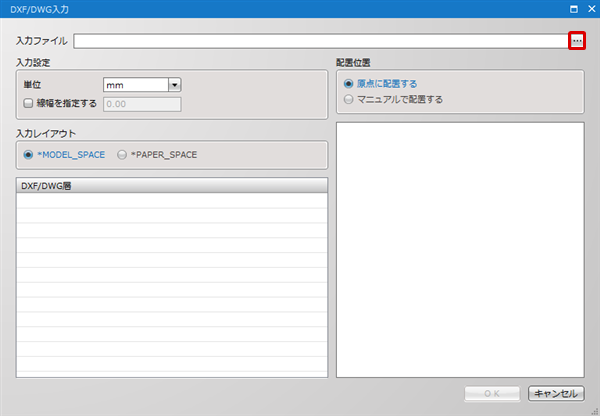Screen dimensions: 600x416
Task: Click the empty preview pane under 配置位置
Action: point(459,250)
